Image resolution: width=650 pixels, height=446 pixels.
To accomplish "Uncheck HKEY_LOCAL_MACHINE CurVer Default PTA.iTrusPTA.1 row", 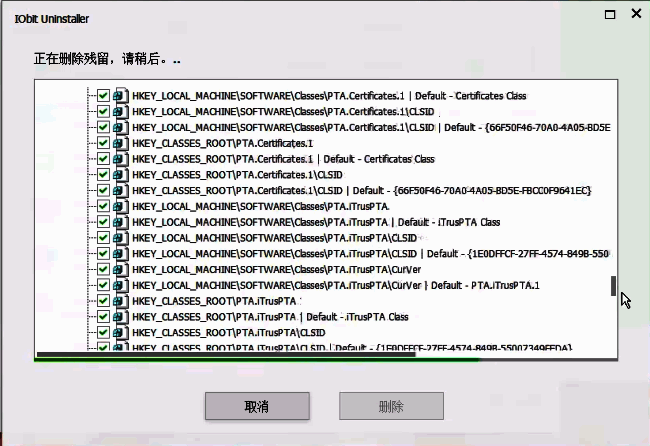I will coord(103,285).
